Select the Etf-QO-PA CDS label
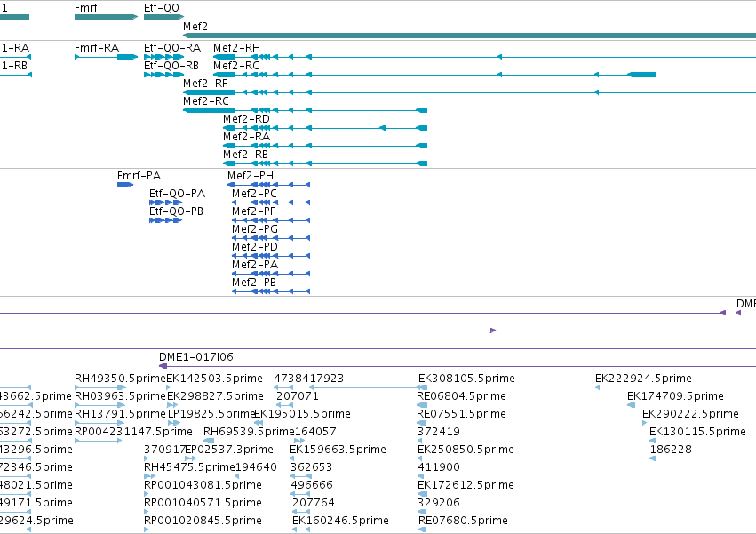The height and width of the screenshot is (534, 756). coord(177,194)
